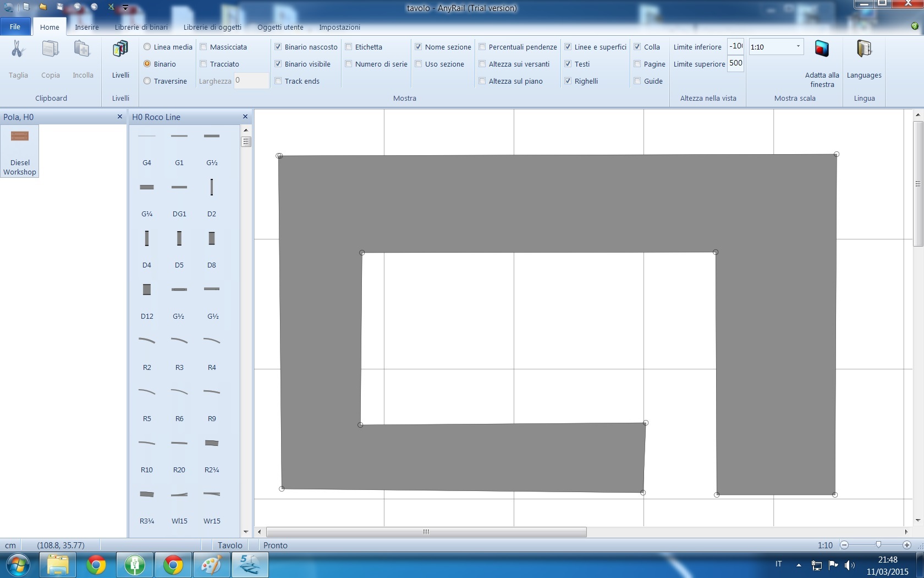
Task: Select the R9 curved track
Action: pos(212,403)
